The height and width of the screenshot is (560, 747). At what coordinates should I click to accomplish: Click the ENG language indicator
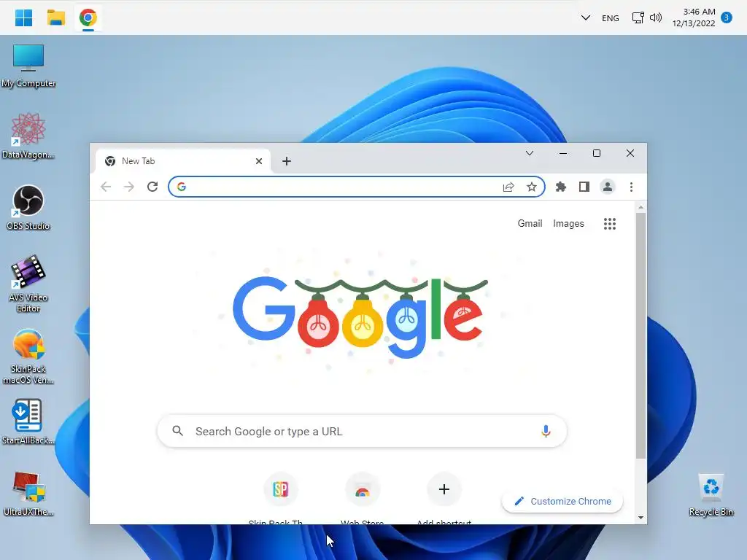point(611,18)
